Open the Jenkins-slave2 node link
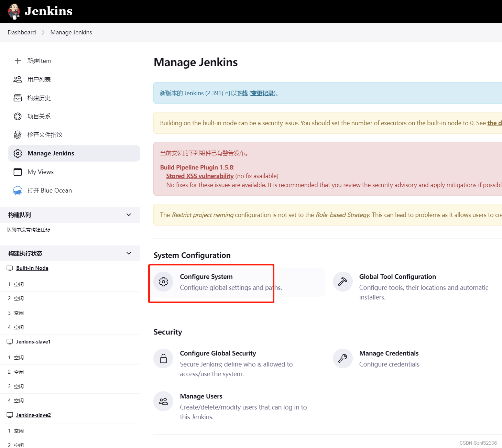 tap(33, 415)
